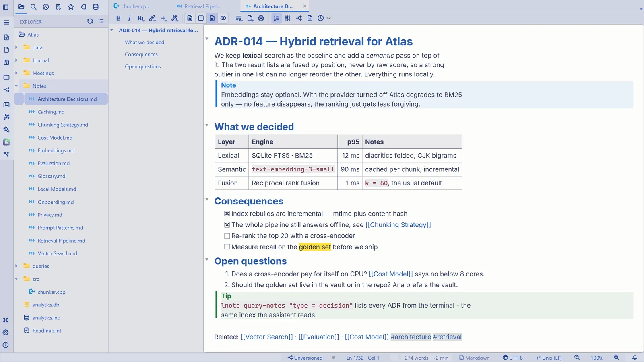Image resolution: width=644 pixels, height=362 pixels.
Task: Click the UTF-8 encoding status entry
Action: pyautogui.click(x=513, y=358)
